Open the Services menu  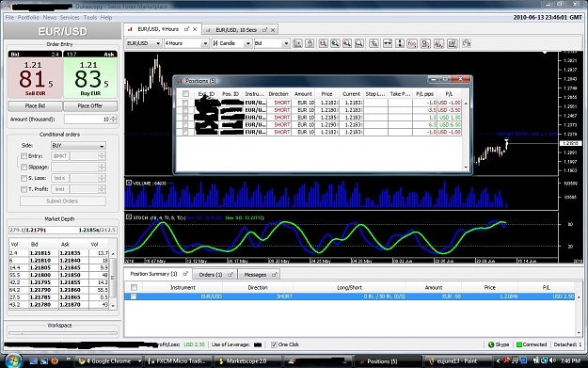[x=70, y=18]
